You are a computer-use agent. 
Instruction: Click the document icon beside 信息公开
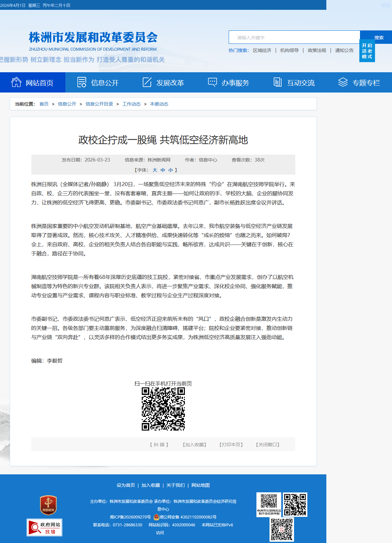point(82,82)
